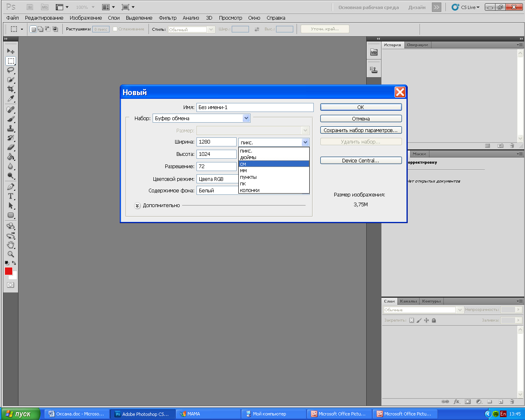
Task: Select the Eyedropper tool
Action: [x=11, y=98]
